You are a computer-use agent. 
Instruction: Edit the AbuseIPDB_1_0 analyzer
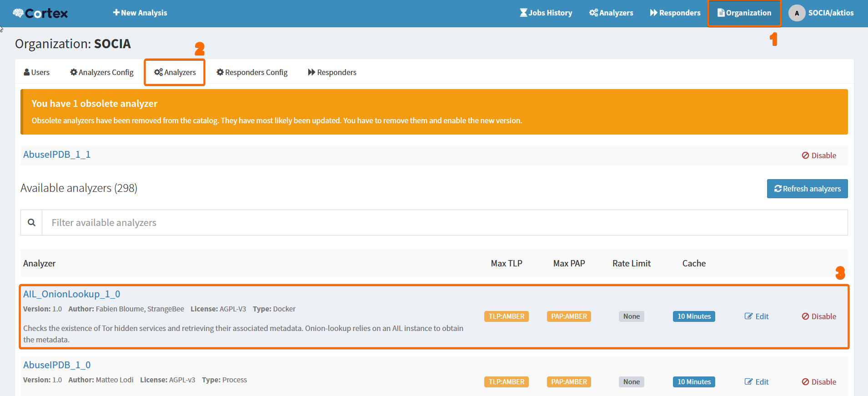point(757,382)
